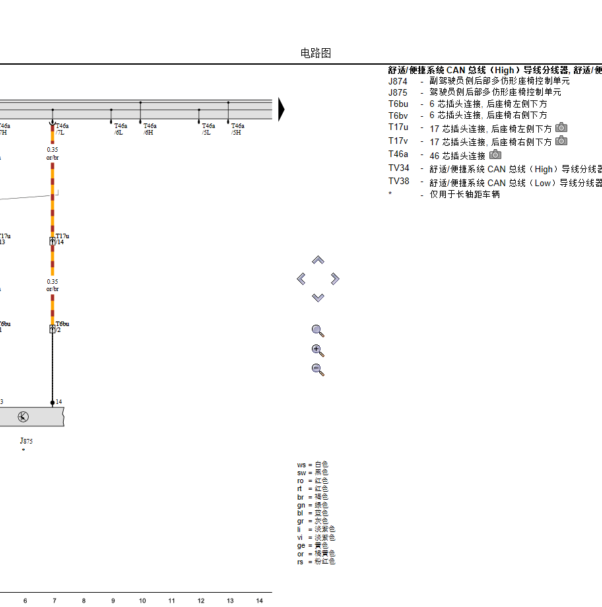Click the zoom out magnifier icon

318,370
